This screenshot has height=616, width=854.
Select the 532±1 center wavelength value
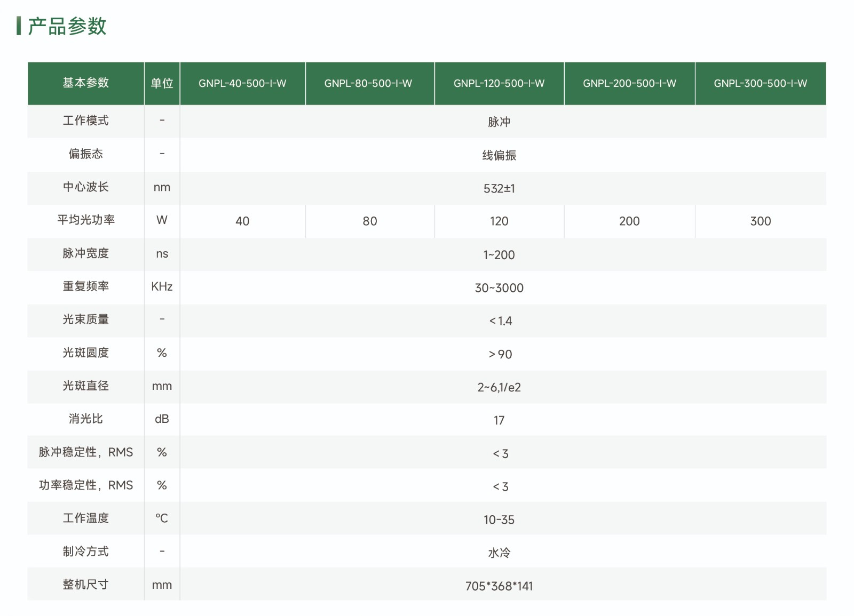[x=499, y=189]
